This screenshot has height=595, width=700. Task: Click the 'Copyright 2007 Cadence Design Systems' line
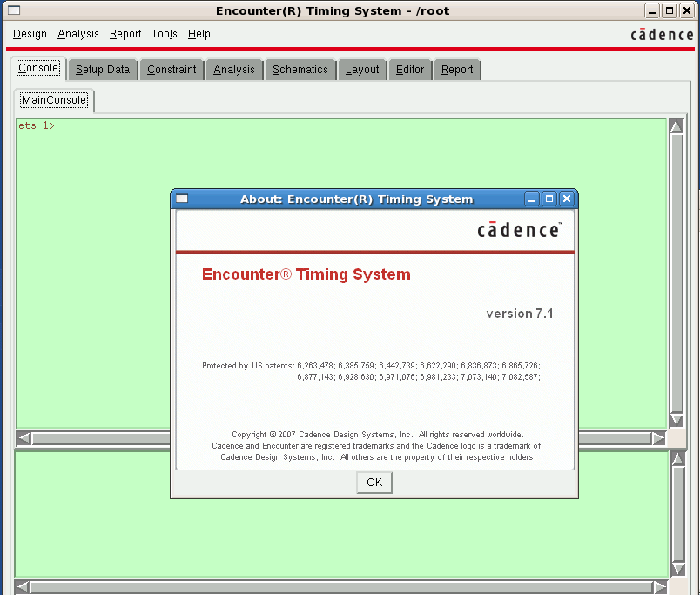pyautogui.click(x=377, y=435)
